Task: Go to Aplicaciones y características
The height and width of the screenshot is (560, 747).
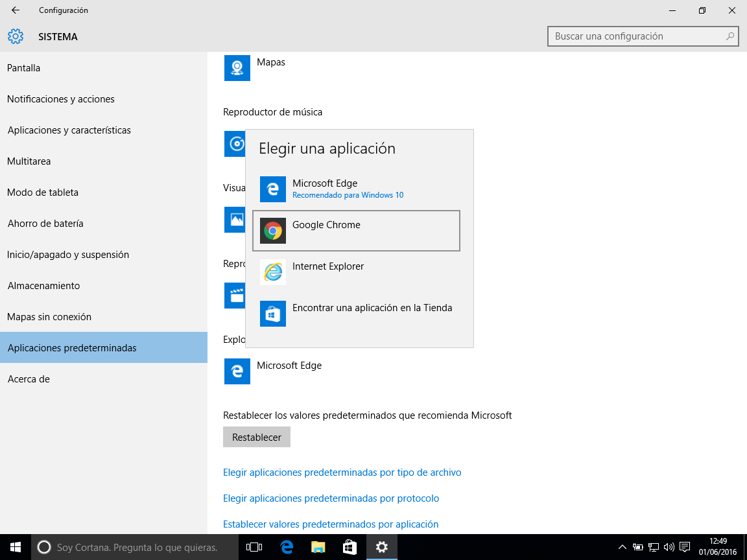Action: (104, 130)
